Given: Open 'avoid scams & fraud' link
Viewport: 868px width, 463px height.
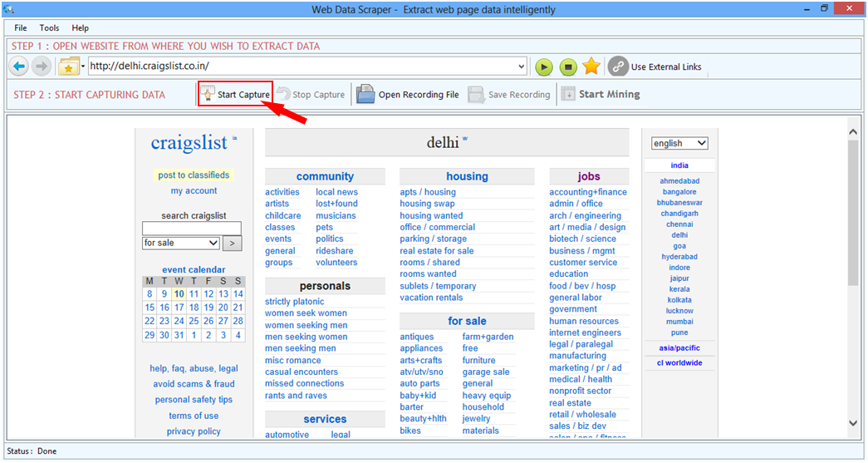Looking at the screenshot, I should tap(194, 384).
